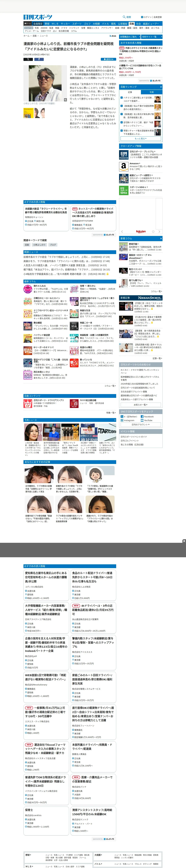Open the 大相撲 navigation tab

96,24
